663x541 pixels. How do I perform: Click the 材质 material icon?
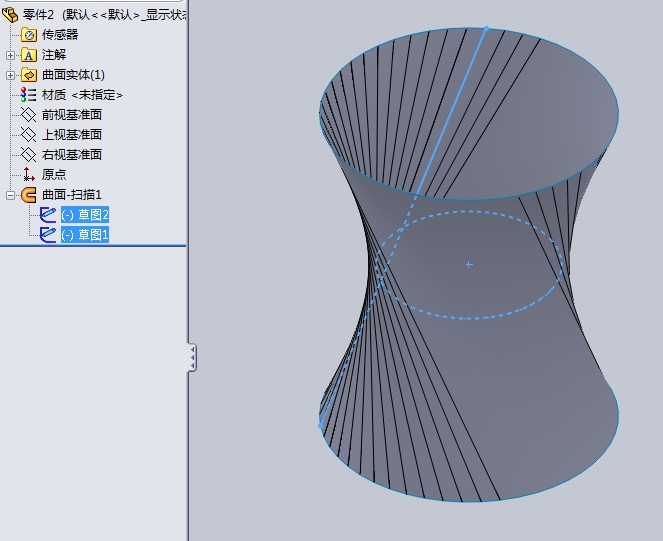pyautogui.click(x=29, y=95)
